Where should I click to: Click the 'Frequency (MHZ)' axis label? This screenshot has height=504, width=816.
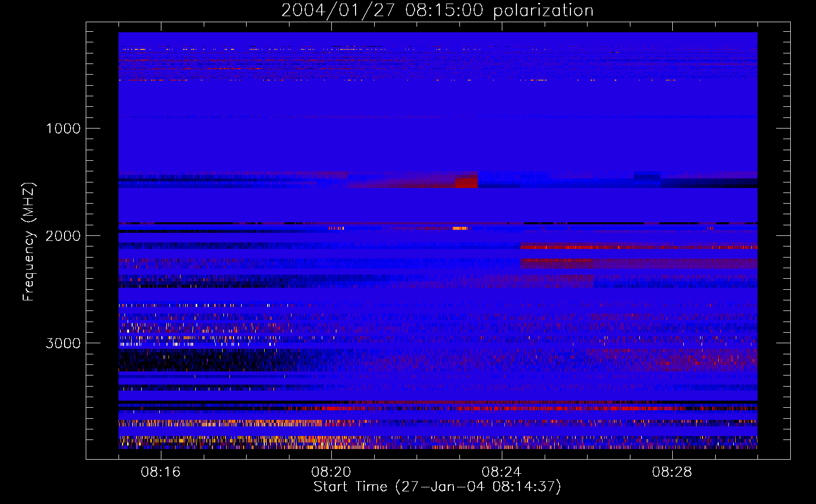tap(29, 242)
